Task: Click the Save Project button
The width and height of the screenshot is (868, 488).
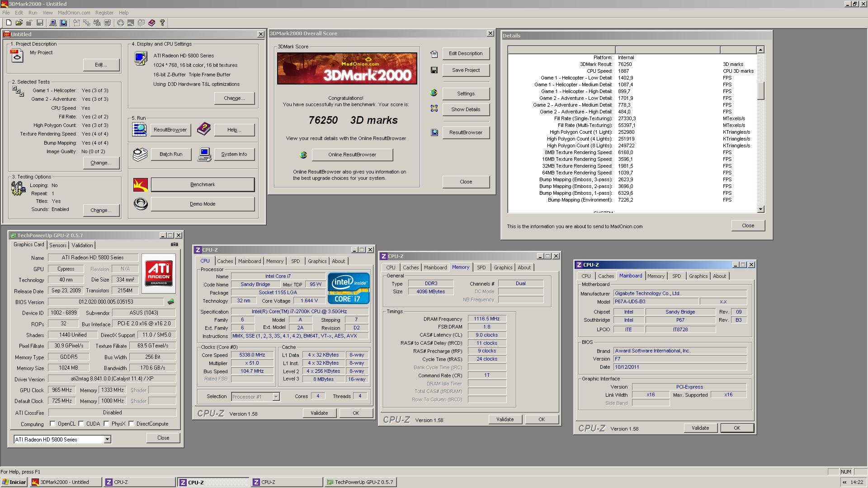Action: pos(466,70)
